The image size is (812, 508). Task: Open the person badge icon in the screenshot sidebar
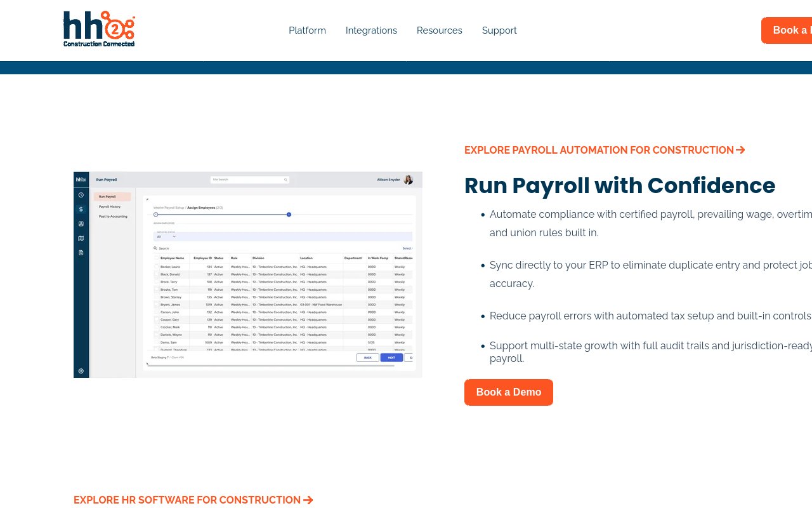coord(81,224)
